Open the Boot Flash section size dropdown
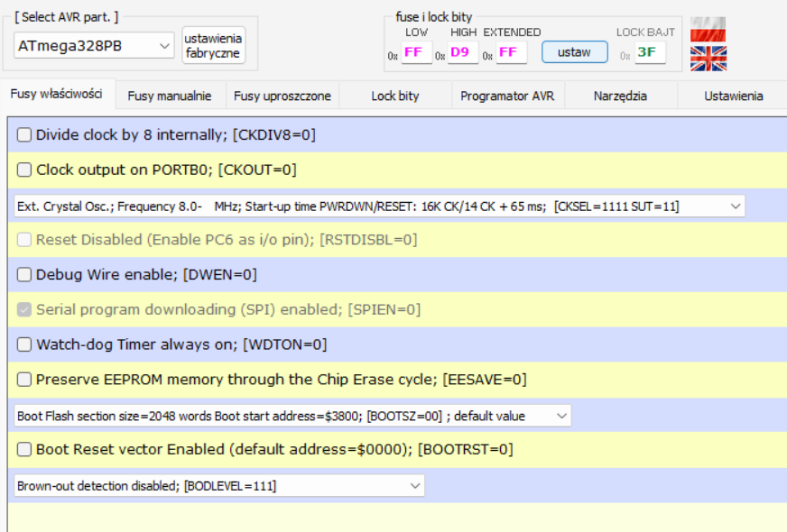The width and height of the screenshot is (787, 532). [292, 416]
